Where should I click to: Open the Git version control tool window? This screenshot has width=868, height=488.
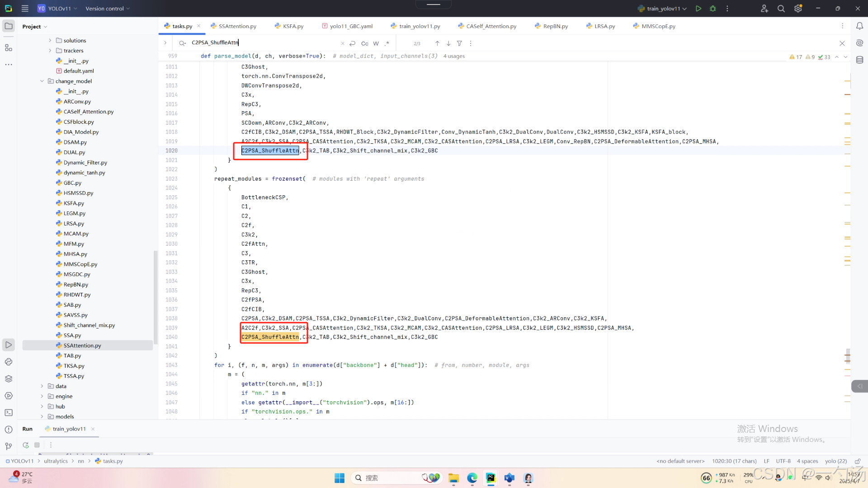click(9, 446)
